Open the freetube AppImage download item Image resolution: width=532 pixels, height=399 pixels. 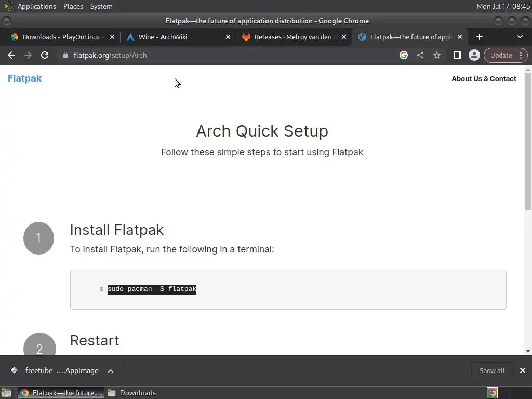tap(56, 370)
